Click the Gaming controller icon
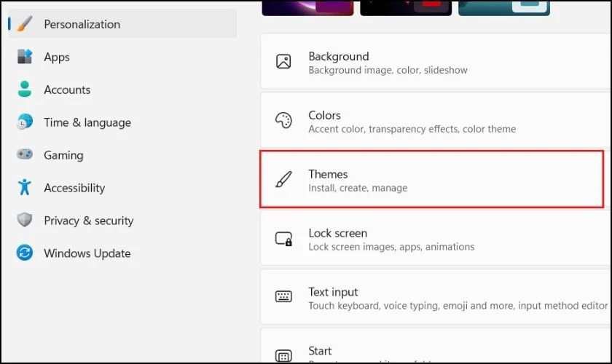 click(x=25, y=154)
